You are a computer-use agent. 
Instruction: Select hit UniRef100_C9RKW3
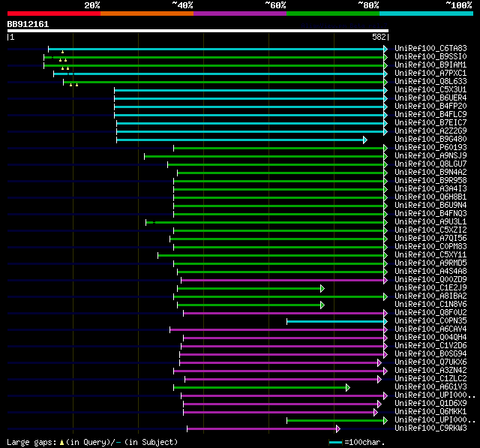430,428
